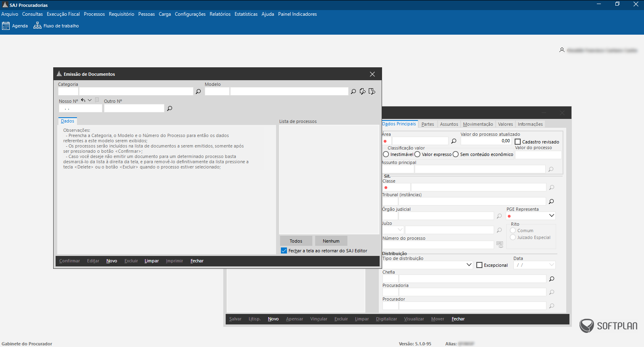Click the Modelo search magnifier
644x347 pixels.
(353, 91)
